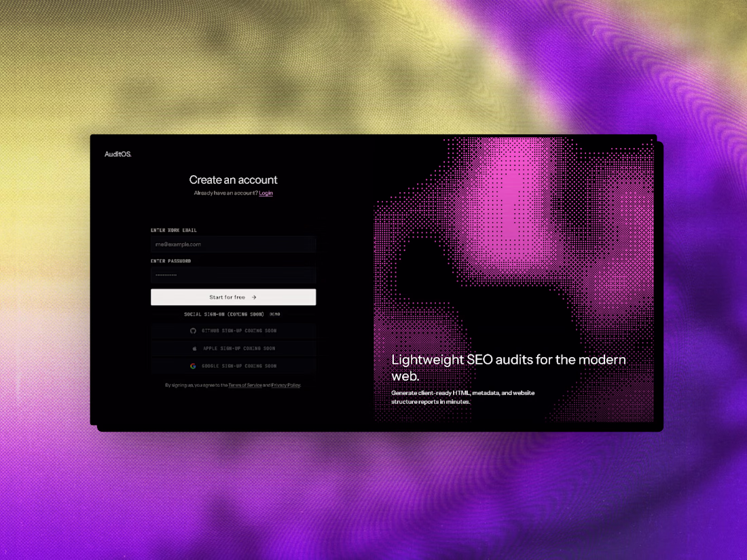The image size is (747, 560).
Task: Click the "ENTER WORK EMAIL" label
Action: 174,230
